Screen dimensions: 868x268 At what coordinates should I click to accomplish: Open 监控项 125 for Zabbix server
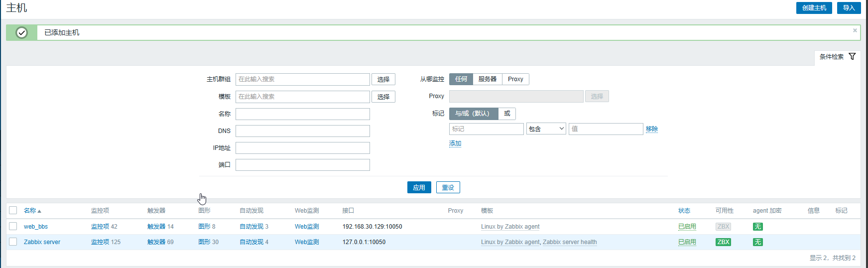(100, 242)
